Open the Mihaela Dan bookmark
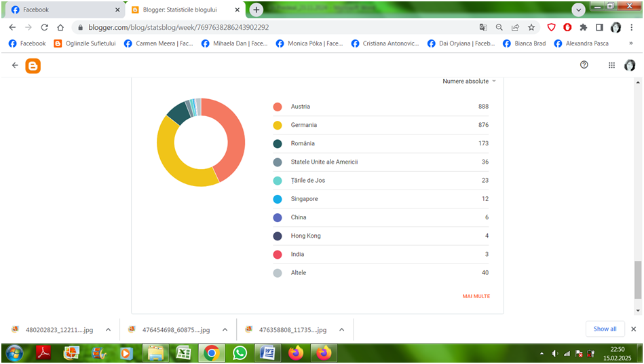This screenshot has height=364, width=644. pyautogui.click(x=235, y=43)
